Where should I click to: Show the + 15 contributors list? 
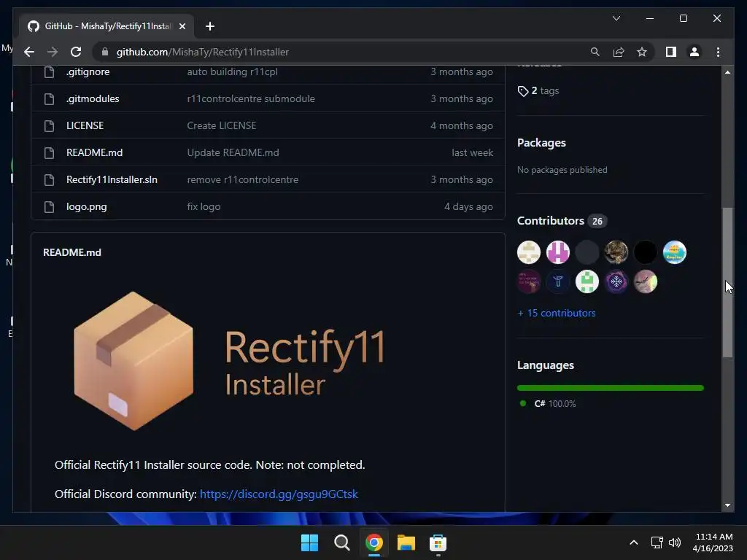pyautogui.click(x=557, y=314)
